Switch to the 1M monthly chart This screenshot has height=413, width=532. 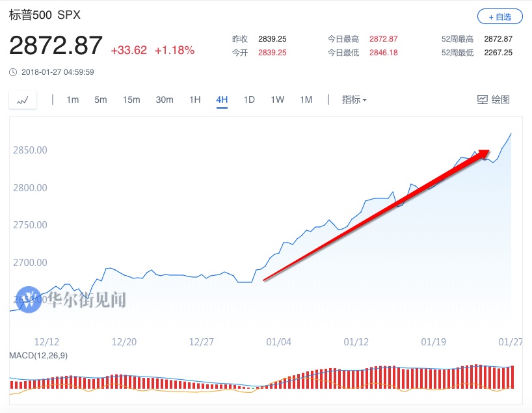point(306,100)
